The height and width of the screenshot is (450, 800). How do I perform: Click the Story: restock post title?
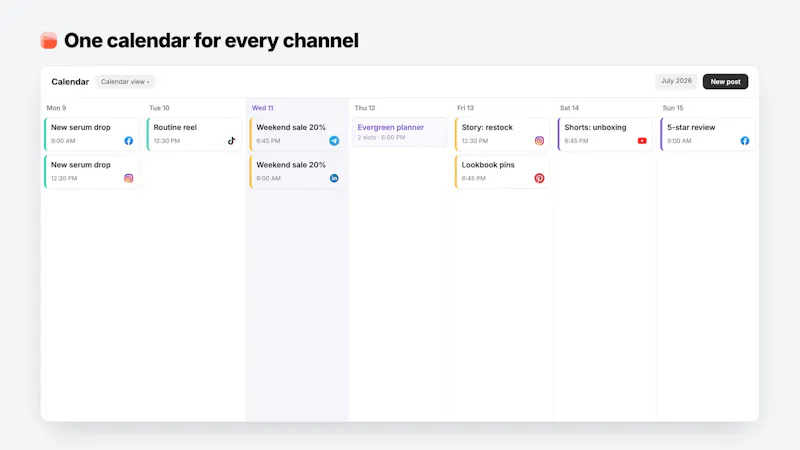pos(487,128)
